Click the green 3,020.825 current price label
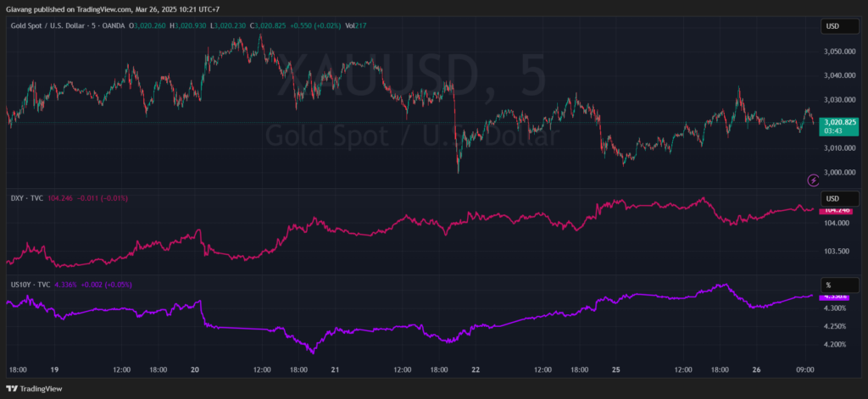Image resolution: width=868 pixels, height=399 pixels. click(x=839, y=123)
